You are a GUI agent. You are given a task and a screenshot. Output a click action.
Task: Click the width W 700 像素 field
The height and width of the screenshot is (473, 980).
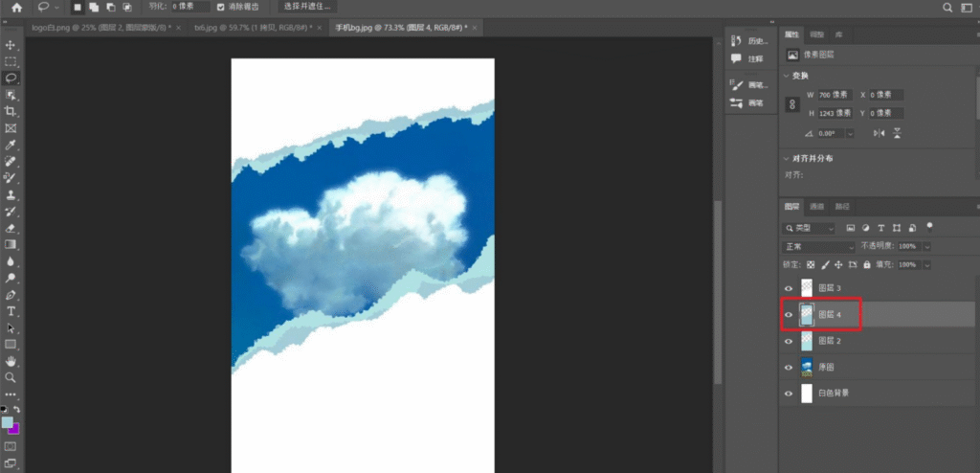coord(835,95)
